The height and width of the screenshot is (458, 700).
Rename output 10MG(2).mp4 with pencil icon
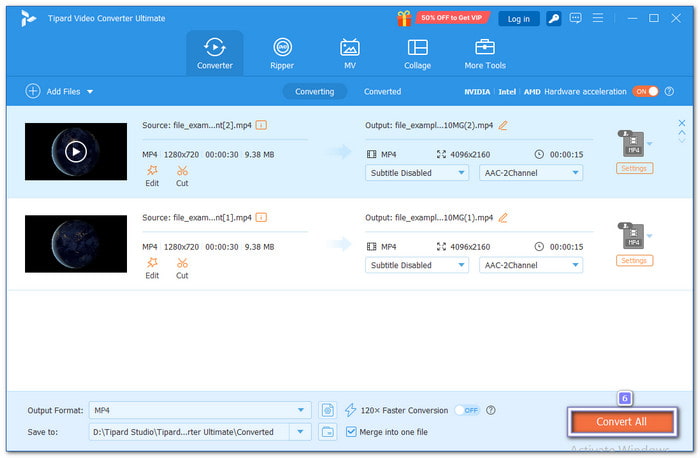click(x=503, y=125)
